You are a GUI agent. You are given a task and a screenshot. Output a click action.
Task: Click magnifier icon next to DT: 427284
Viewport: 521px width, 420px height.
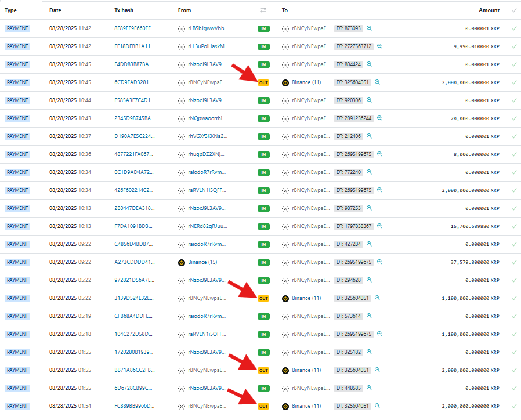pyautogui.click(x=369, y=244)
